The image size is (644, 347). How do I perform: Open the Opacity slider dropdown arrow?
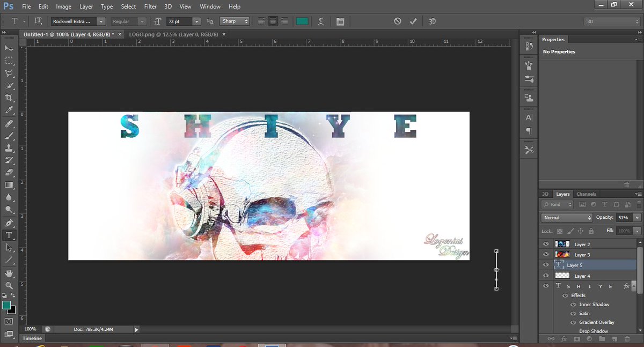pos(637,218)
